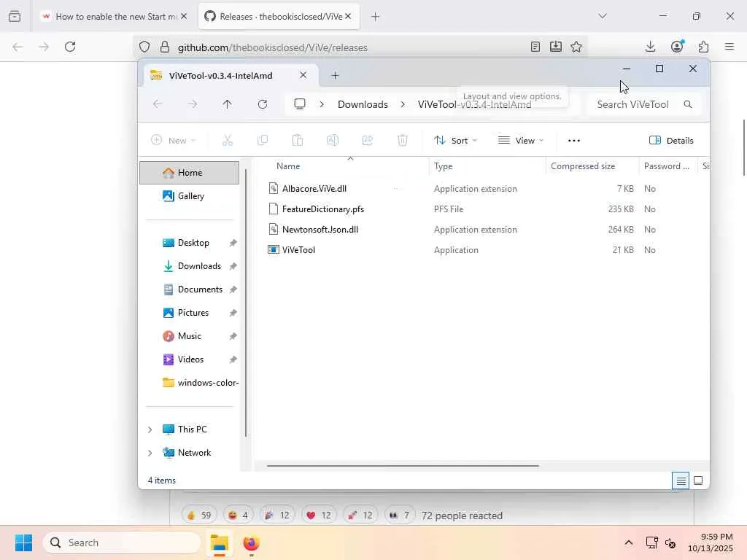This screenshot has height=560, width=747.
Task: Click the search magnifier in Explorer search box
Action: (x=687, y=104)
